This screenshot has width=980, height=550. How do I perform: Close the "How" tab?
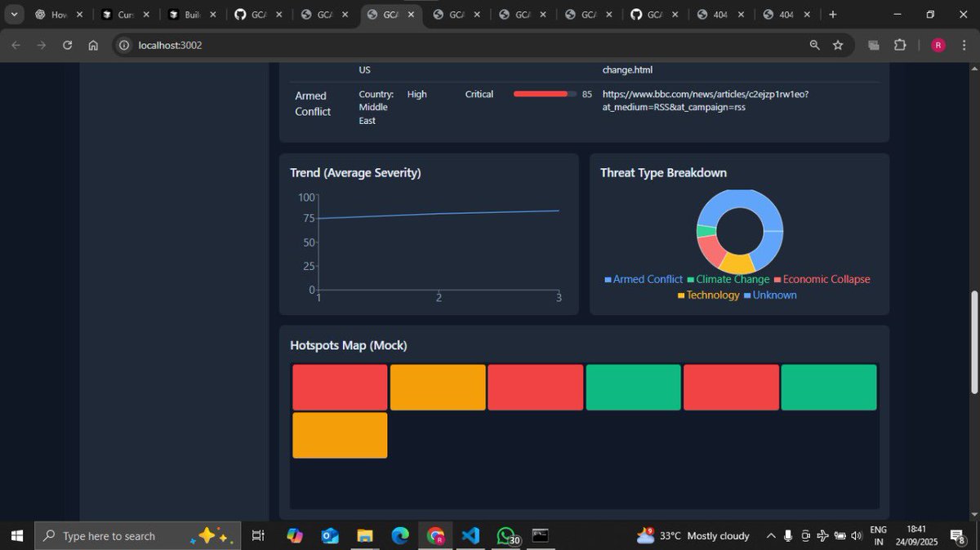click(81, 15)
